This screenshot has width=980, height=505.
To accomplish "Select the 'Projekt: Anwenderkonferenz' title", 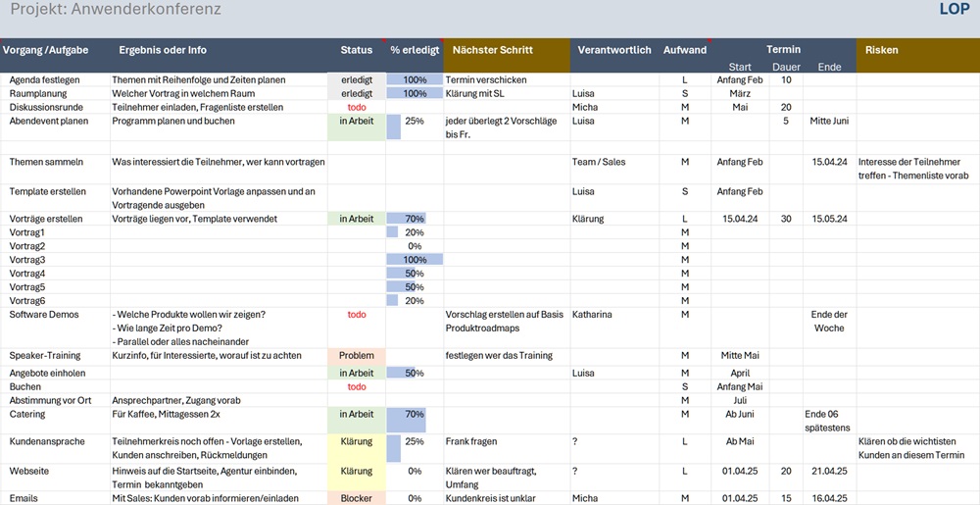I will (115, 10).
